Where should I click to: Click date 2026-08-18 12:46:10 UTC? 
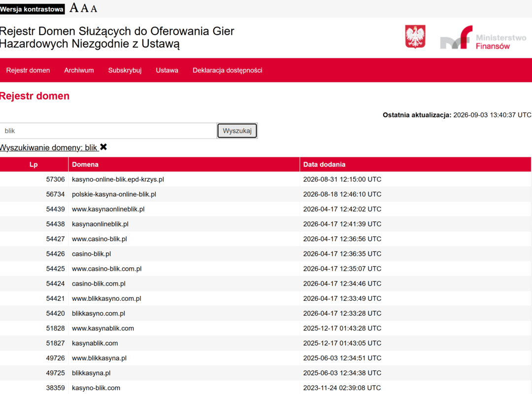click(342, 194)
